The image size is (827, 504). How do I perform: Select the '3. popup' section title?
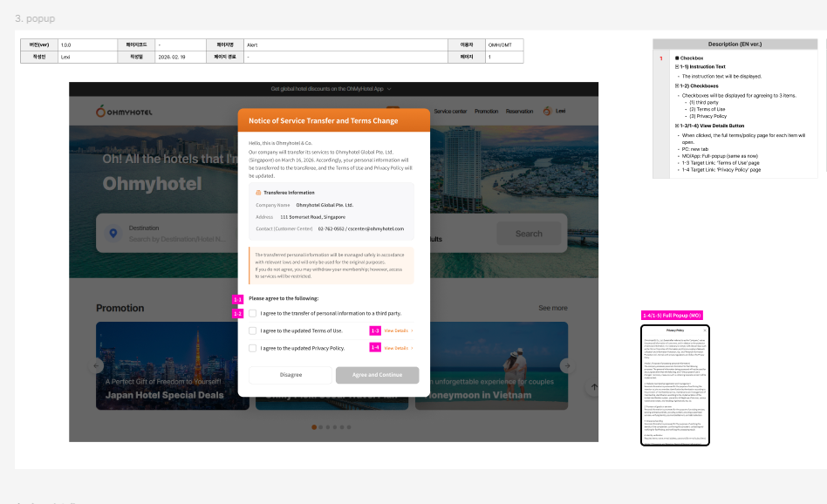coord(35,18)
